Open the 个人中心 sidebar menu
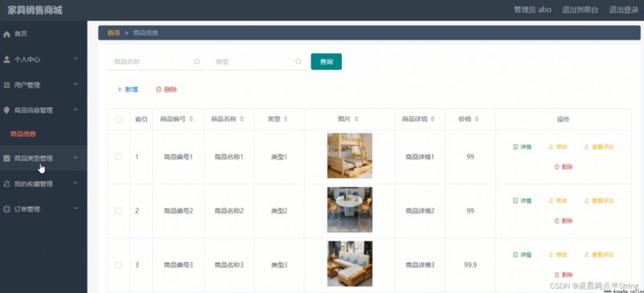This screenshot has height=293, width=644. 43,60
